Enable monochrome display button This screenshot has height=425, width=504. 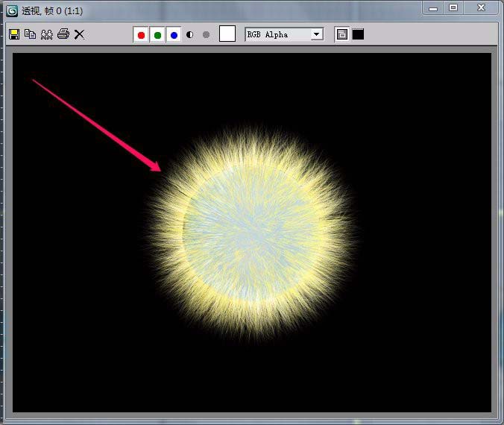207,35
